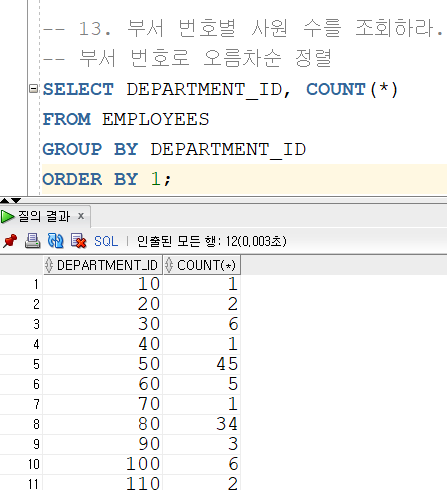This screenshot has width=447, height=490.
Task: Click the COUNT function in query
Action: point(336,89)
